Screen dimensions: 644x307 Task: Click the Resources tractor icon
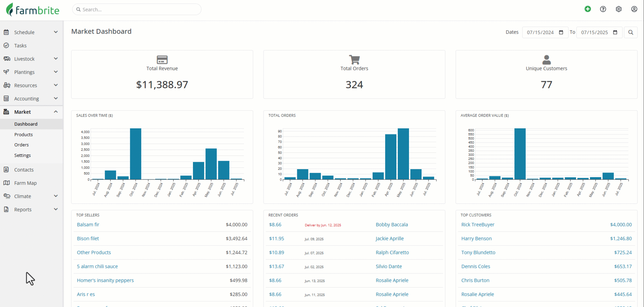(6, 85)
